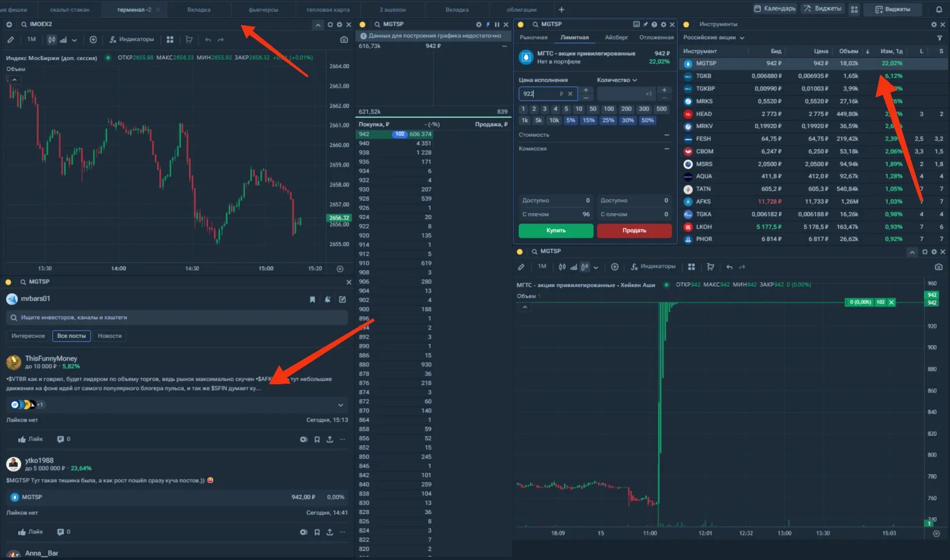Open settings gear in MGTSP order book panel
Viewport: 950px width, 560px height.
click(x=478, y=24)
